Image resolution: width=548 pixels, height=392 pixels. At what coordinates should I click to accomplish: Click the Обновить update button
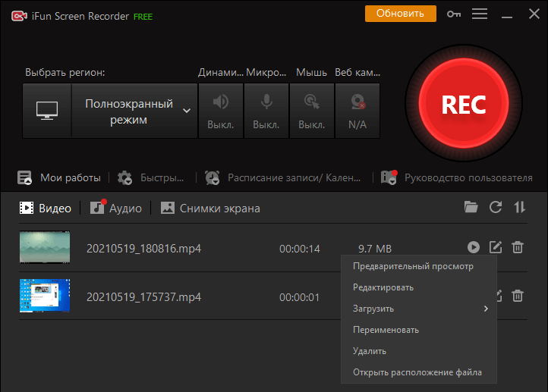click(x=400, y=14)
